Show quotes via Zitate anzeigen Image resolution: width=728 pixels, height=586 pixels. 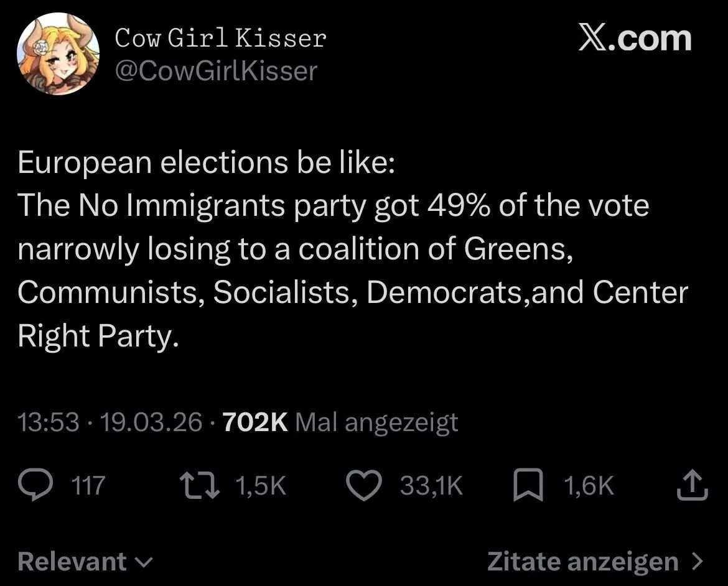[582, 562]
